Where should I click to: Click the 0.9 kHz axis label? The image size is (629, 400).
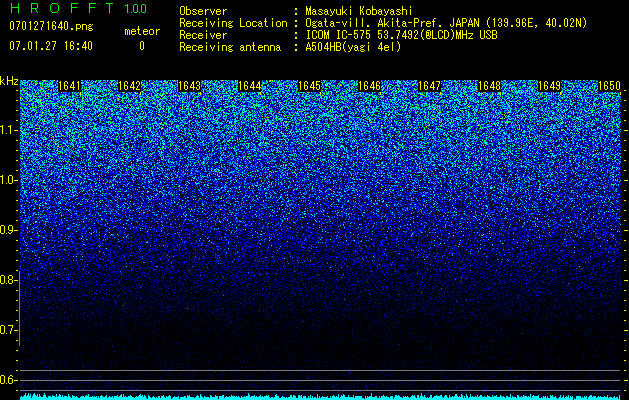[8, 230]
